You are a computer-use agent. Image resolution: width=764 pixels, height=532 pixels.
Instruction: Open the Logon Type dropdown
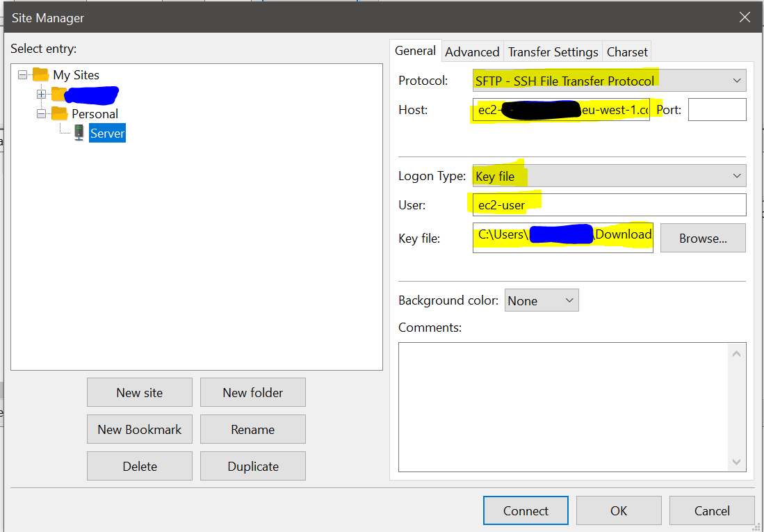[735, 175]
